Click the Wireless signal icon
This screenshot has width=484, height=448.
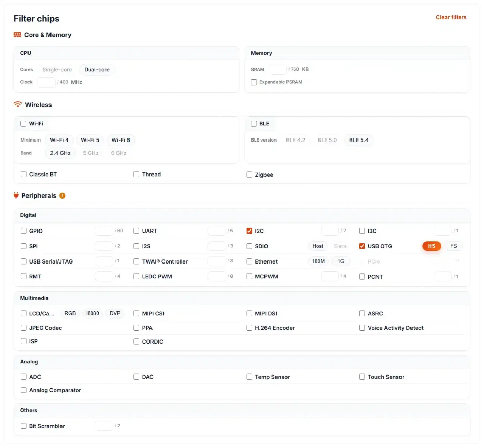point(18,105)
